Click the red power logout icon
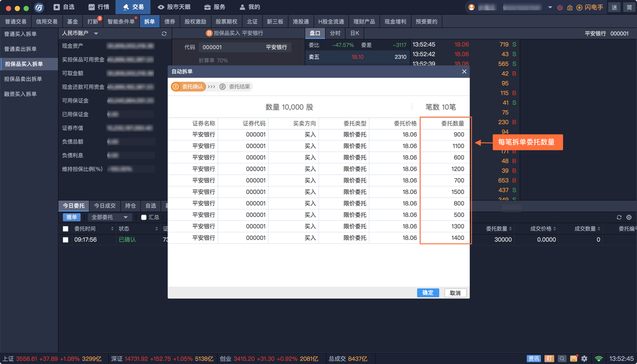Viewport: 637px width, 364px height. click(560, 8)
